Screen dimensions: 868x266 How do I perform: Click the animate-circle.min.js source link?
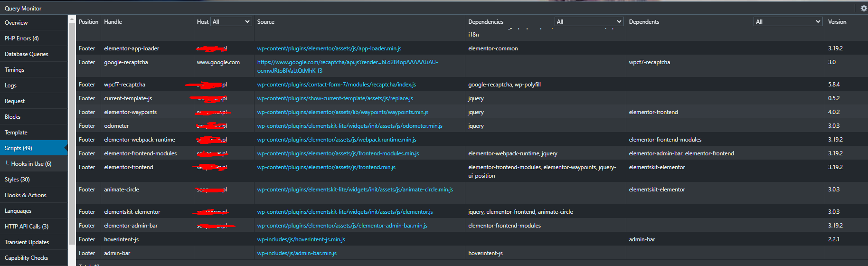tap(355, 190)
